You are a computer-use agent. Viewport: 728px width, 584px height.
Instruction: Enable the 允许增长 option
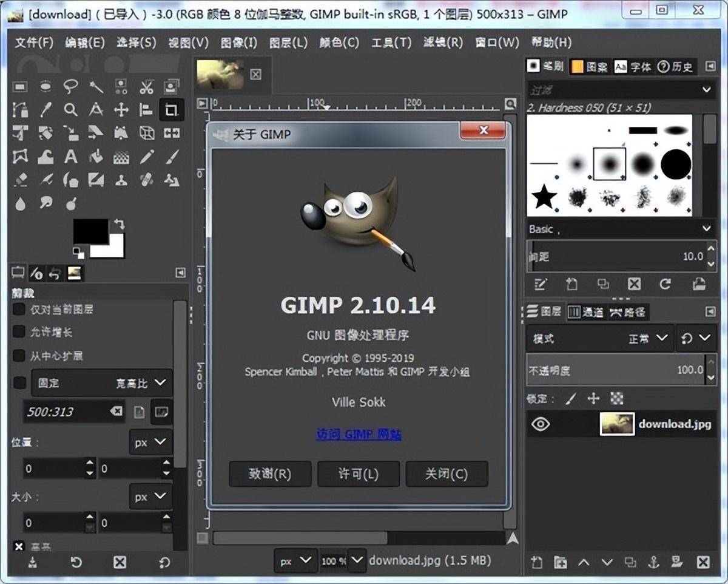(x=19, y=332)
